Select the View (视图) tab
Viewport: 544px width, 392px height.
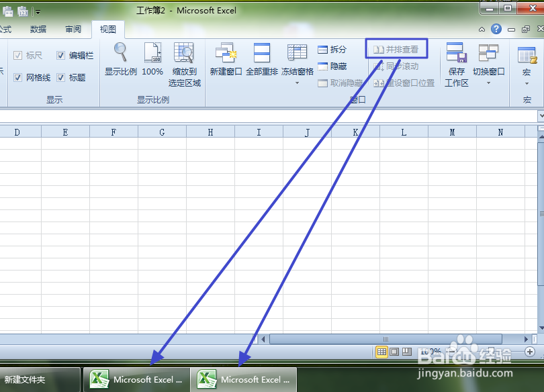(108, 30)
